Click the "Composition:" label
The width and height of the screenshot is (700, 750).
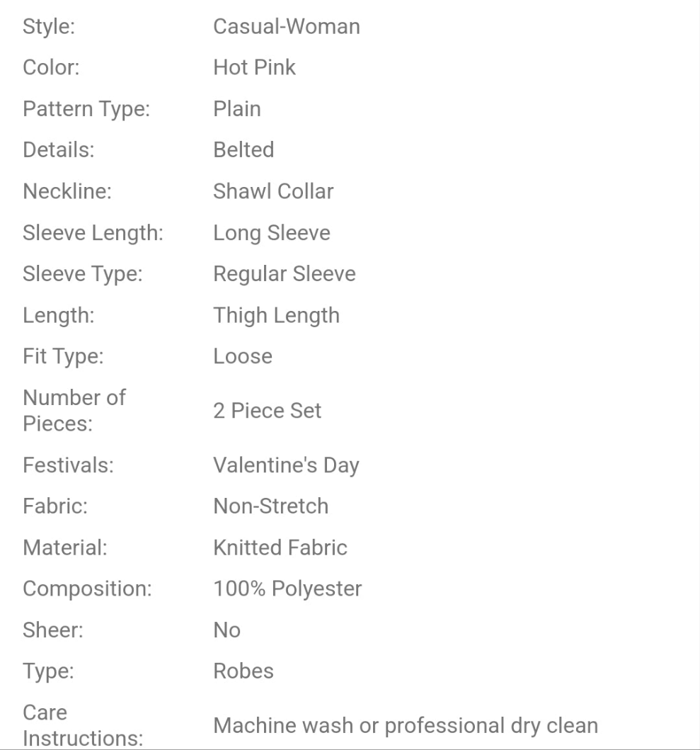click(87, 589)
